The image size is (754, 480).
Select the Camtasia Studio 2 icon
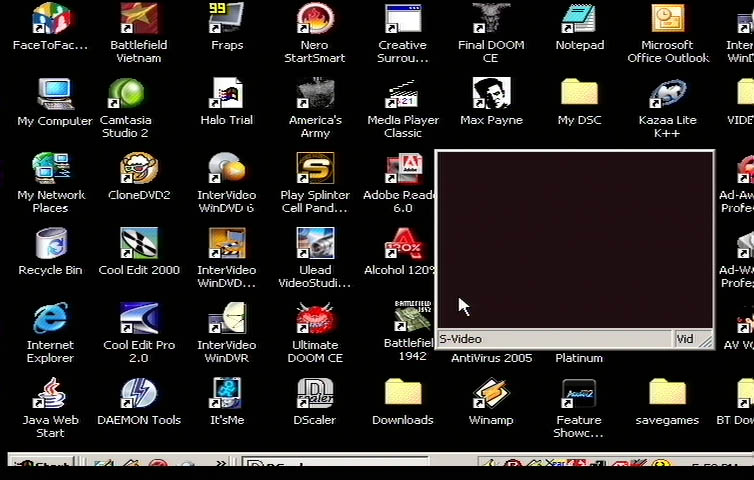pos(126,94)
